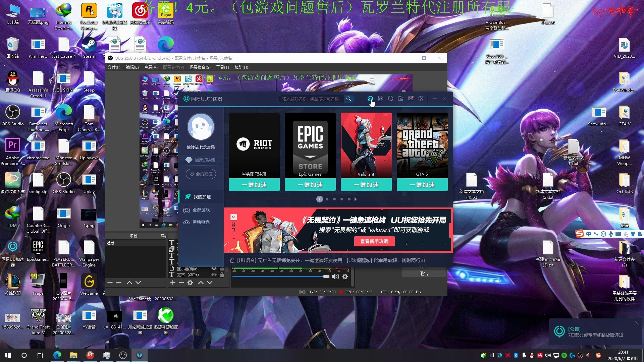The image size is (644, 362).
Task: Click the Overwatch icon in UU toolbar
Action: coord(370,99)
